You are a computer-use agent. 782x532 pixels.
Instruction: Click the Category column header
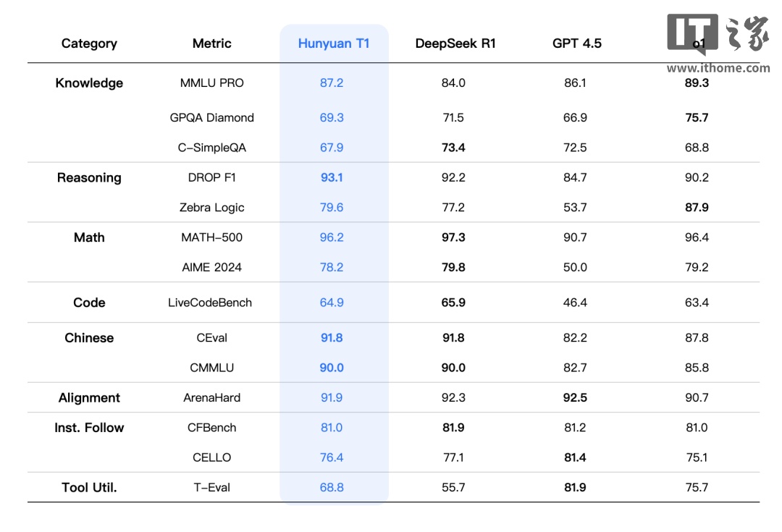[89, 43]
